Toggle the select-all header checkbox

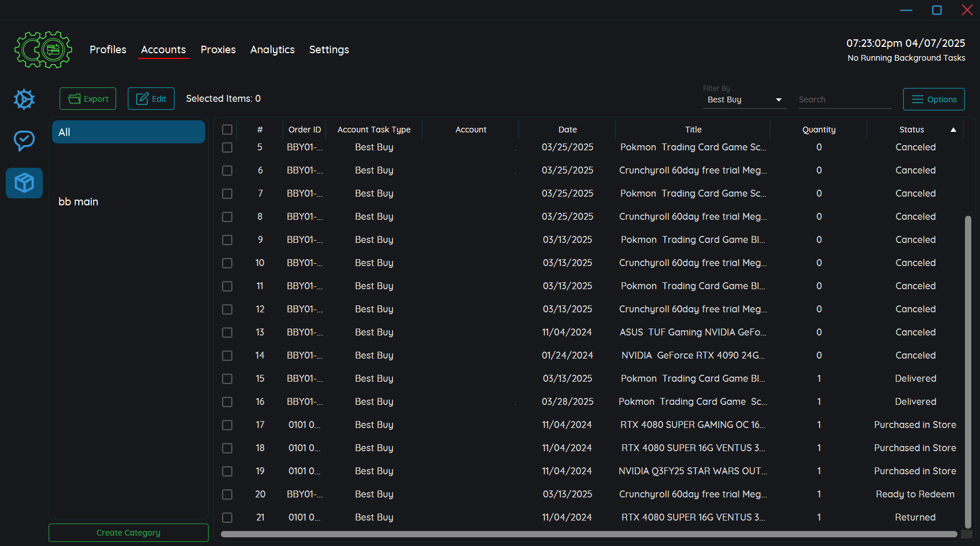click(227, 130)
